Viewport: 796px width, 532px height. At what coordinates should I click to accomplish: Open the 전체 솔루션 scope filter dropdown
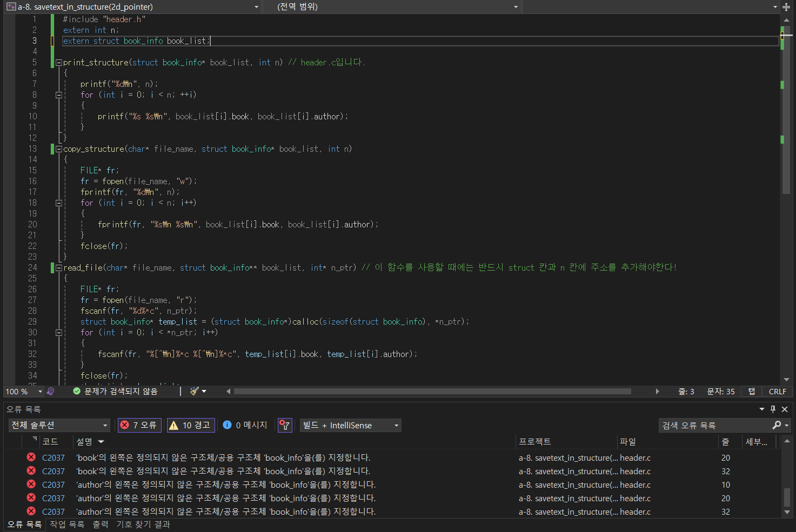59,426
